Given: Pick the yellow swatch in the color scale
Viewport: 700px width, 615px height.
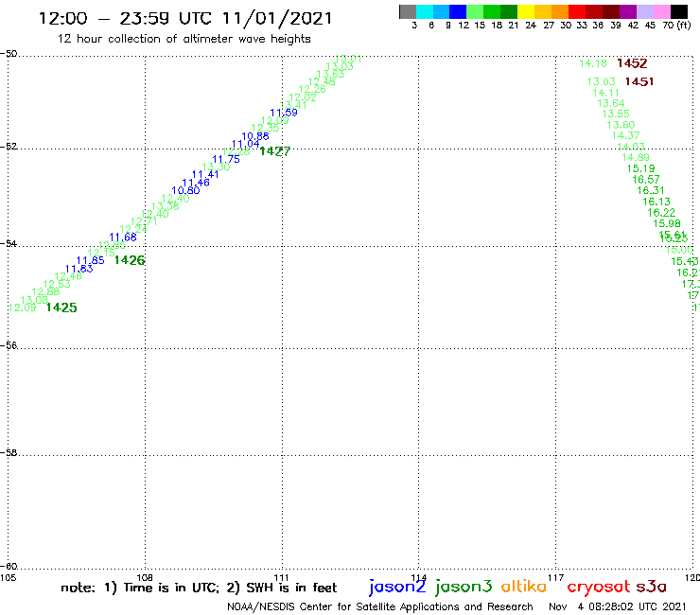Looking at the screenshot, I should (x=526, y=11).
